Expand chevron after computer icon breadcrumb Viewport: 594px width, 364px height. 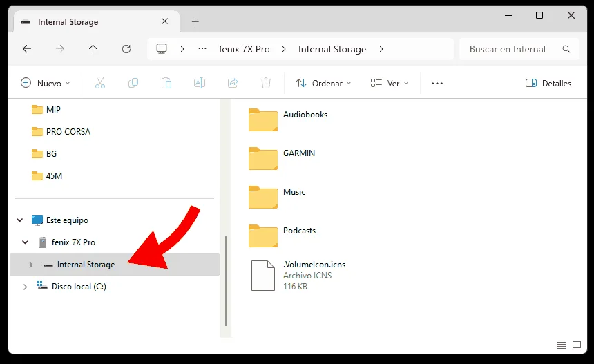[182, 49]
